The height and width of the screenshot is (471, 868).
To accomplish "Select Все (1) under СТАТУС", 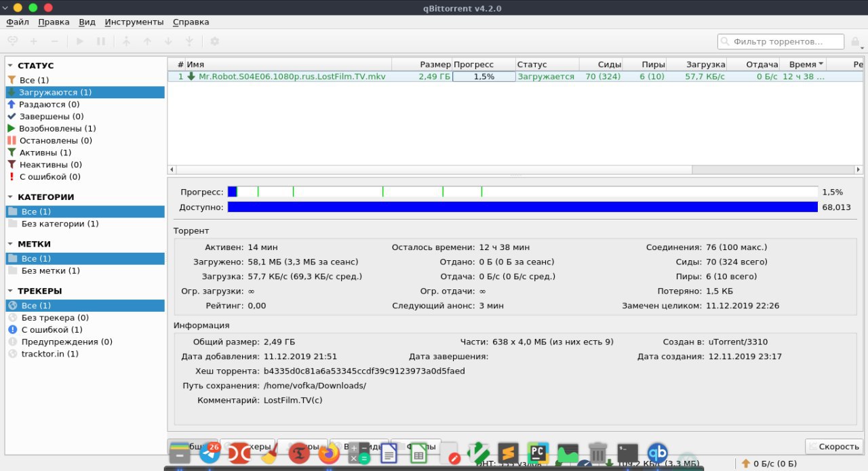I will point(85,80).
